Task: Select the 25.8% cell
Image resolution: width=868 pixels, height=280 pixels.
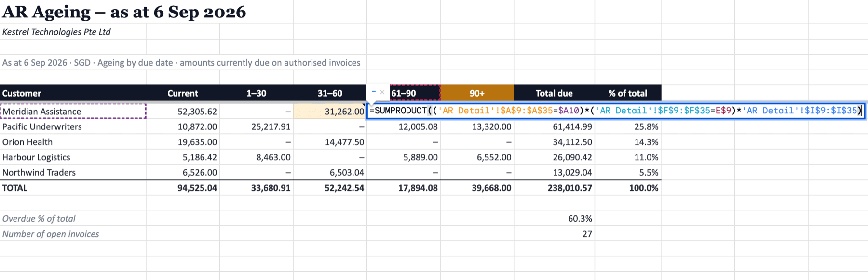Action: click(628, 126)
